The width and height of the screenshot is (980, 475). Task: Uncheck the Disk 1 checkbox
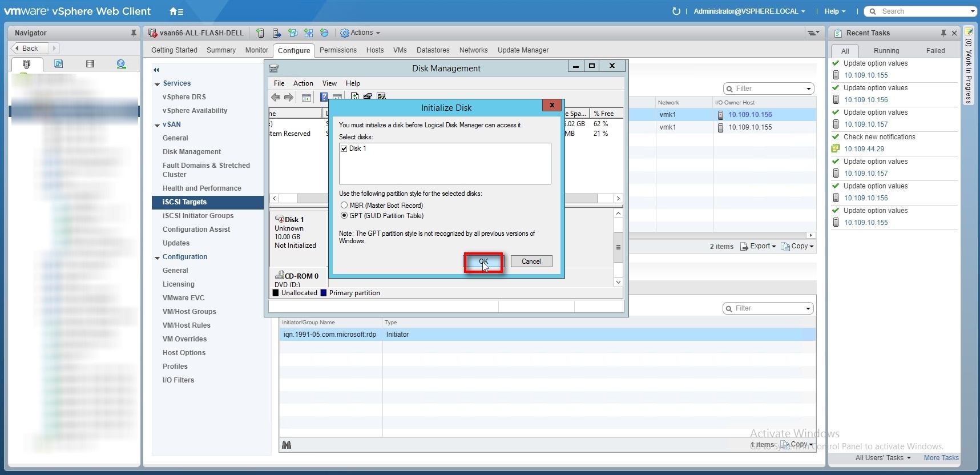tap(344, 148)
